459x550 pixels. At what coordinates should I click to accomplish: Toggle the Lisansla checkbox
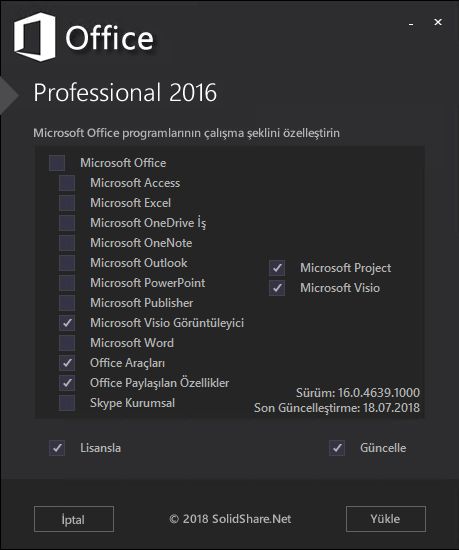[57, 448]
